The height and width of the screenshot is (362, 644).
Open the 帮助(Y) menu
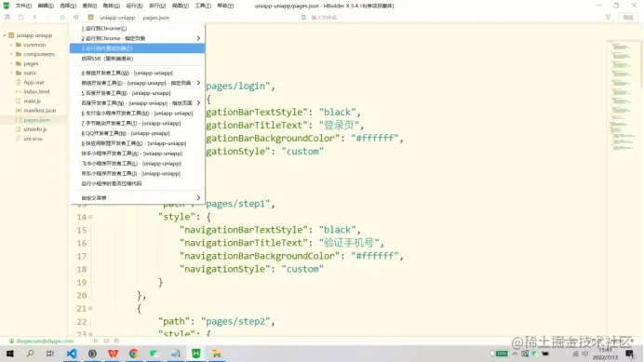225,6
